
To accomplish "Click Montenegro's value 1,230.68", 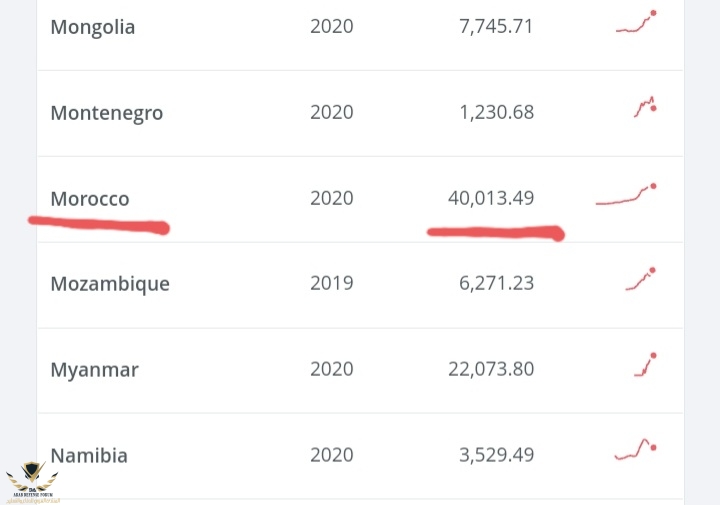I will pos(496,113).
